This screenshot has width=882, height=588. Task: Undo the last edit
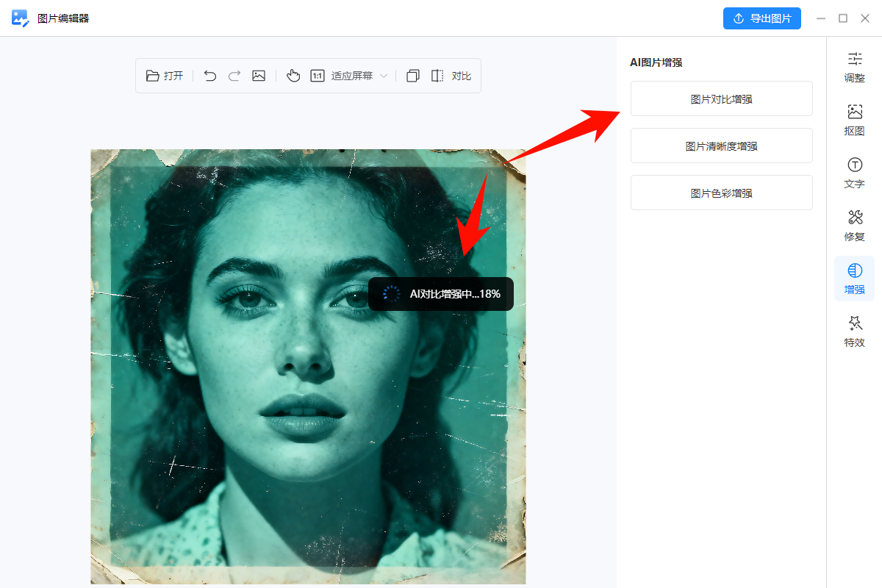tap(209, 75)
